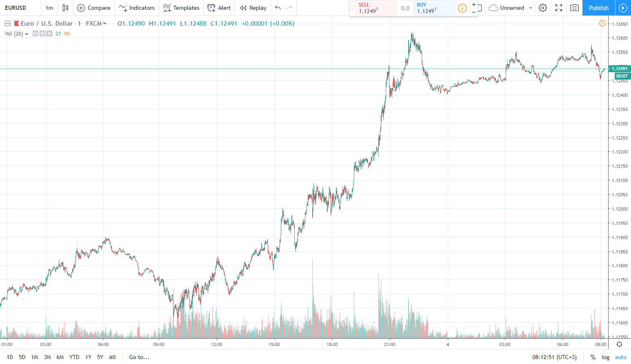The height and width of the screenshot is (364, 631).
Task: Open chart settings gear in top toolbar
Action: pos(542,8)
